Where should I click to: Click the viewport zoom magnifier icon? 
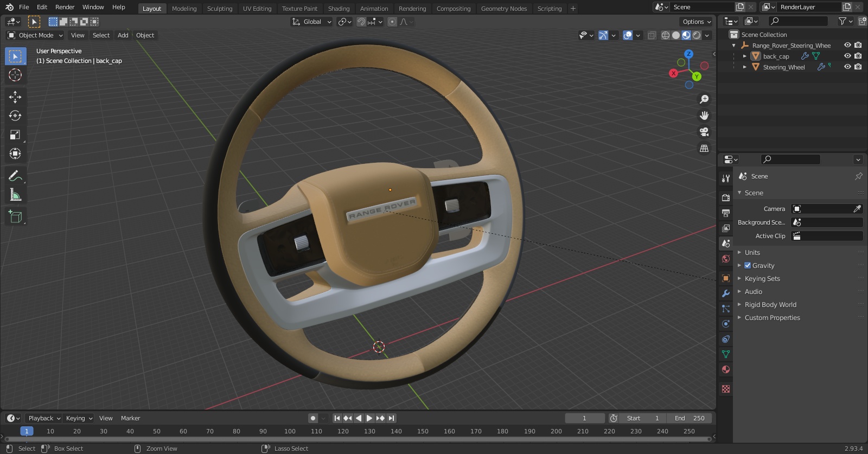point(704,99)
